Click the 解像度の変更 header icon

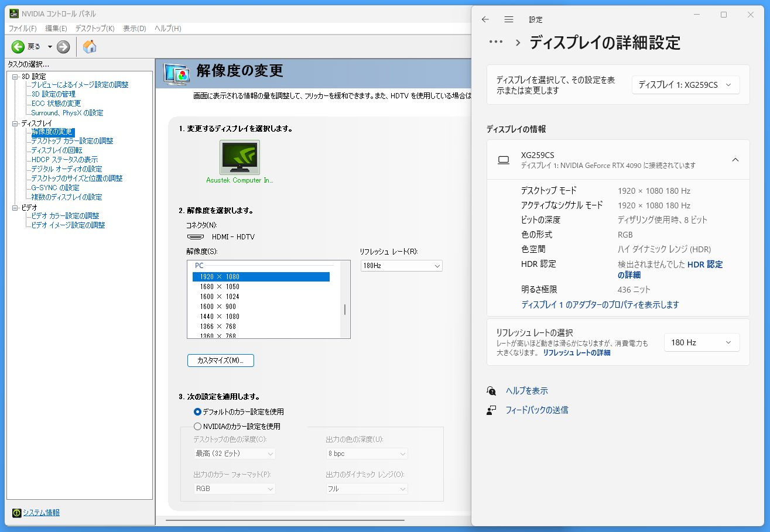[x=176, y=74]
